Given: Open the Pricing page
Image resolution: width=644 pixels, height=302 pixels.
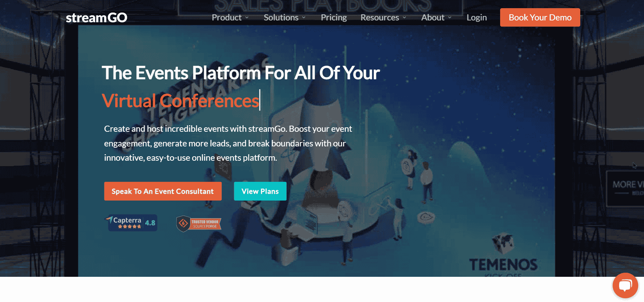Looking at the screenshot, I should (334, 18).
